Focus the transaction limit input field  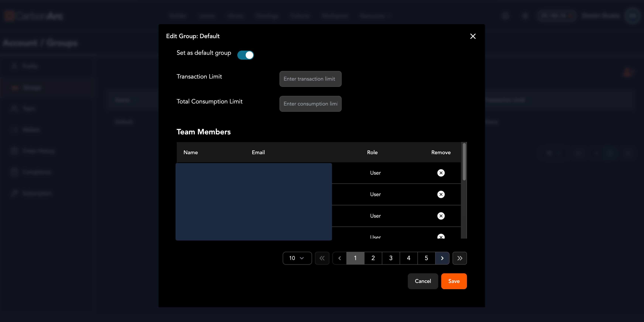[x=310, y=79]
